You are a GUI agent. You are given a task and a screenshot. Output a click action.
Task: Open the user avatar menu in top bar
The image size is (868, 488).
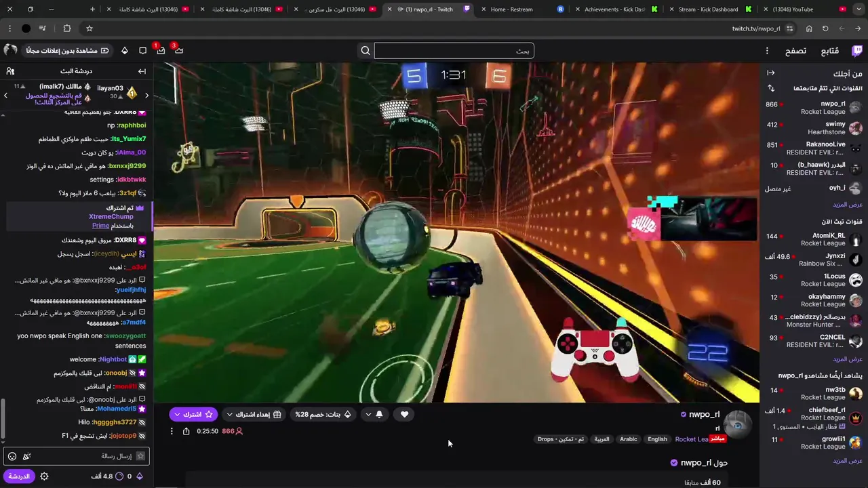pyautogui.click(x=10, y=51)
